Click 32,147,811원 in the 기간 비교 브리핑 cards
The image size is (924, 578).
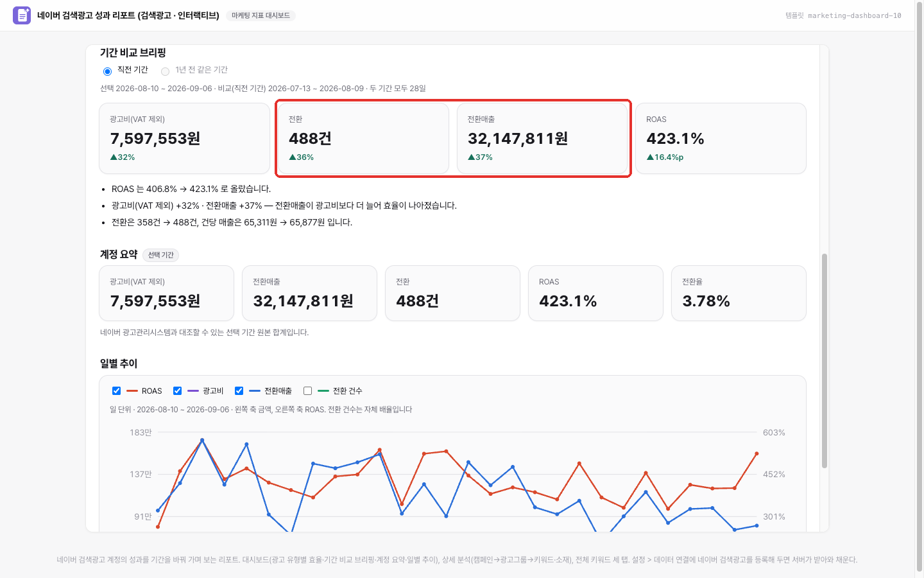click(x=518, y=139)
